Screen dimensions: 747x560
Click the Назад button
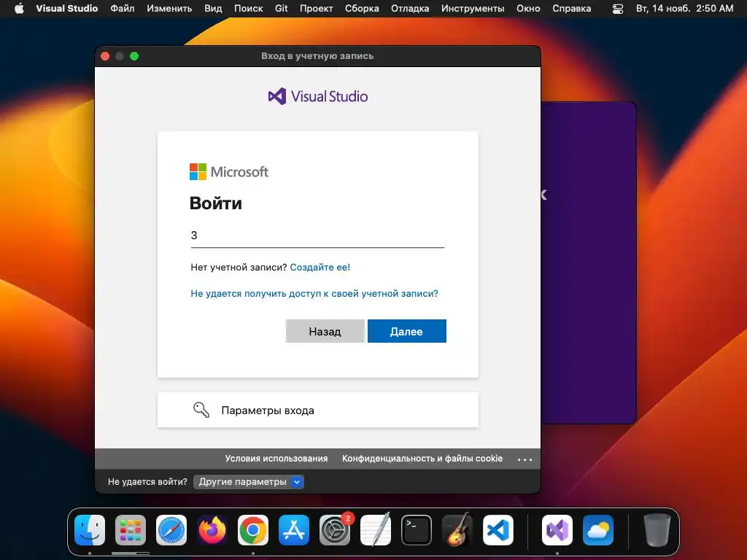pos(325,331)
